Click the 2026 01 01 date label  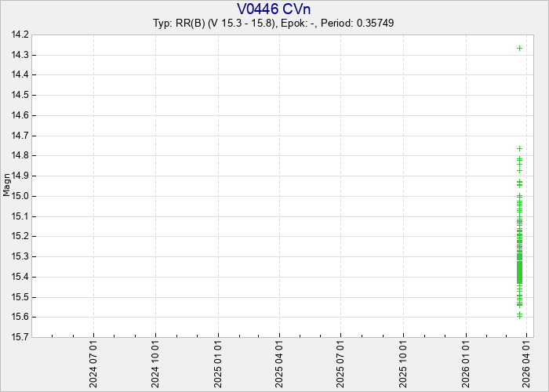pos(466,362)
